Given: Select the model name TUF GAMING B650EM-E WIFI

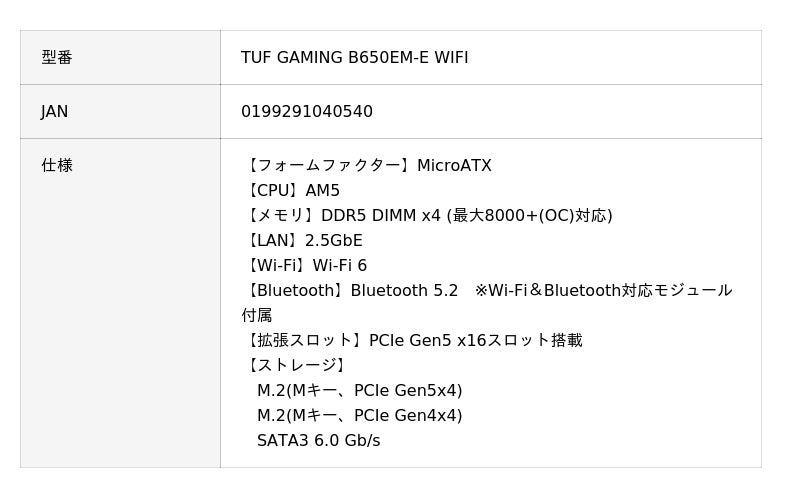Looking at the screenshot, I should (354, 58).
